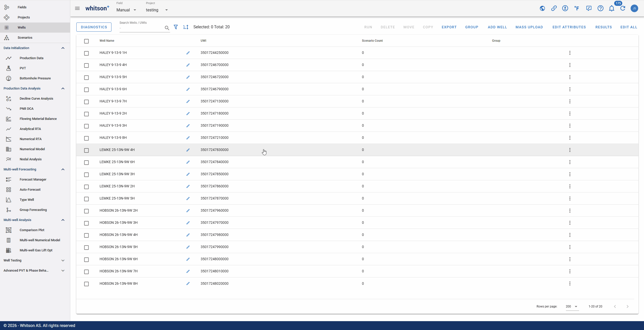Image resolution: width=644 pixels, height=330 pixels.
Task: Click the RESULTS button
Action: pos(604,27)
